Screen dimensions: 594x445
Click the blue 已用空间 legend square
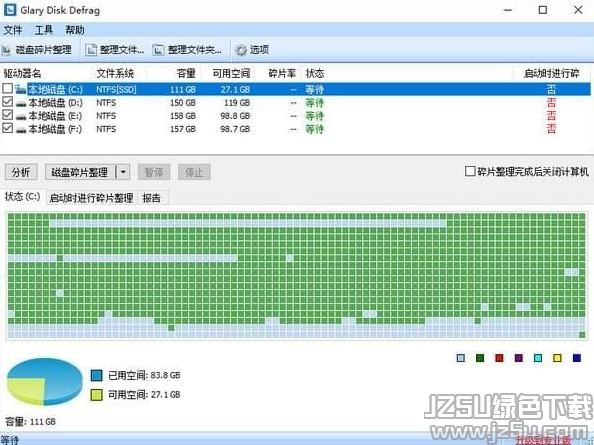tap(97, 375)
